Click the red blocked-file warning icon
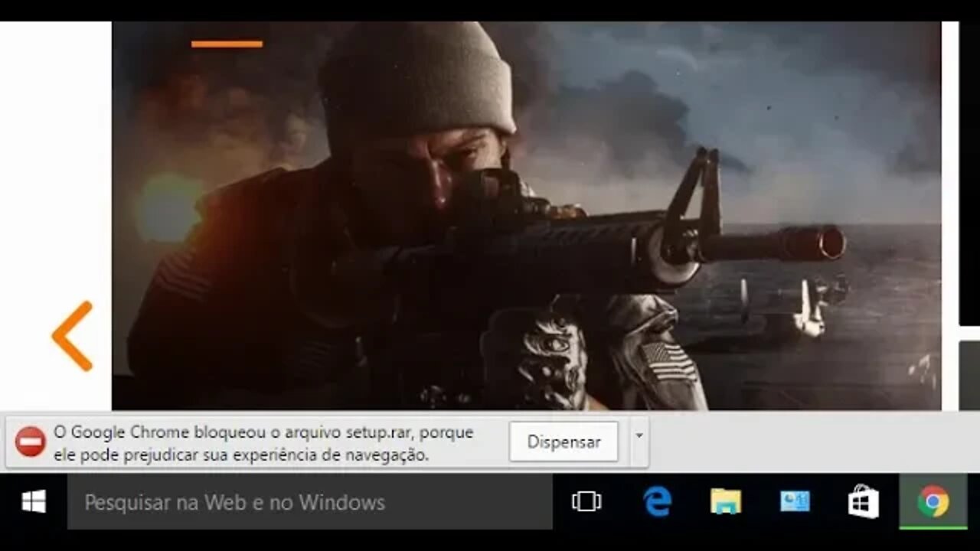Viewport: 980px width, 551px height. click(31, 442)
